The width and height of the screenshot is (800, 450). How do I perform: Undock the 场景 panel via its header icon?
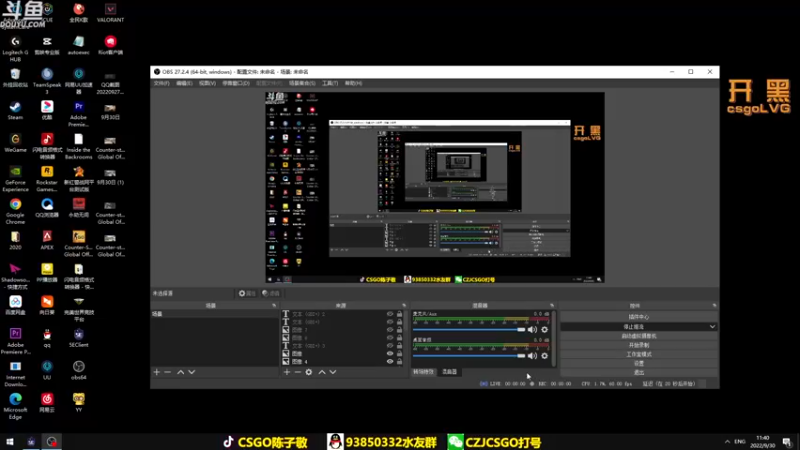[x=274, y=306]
